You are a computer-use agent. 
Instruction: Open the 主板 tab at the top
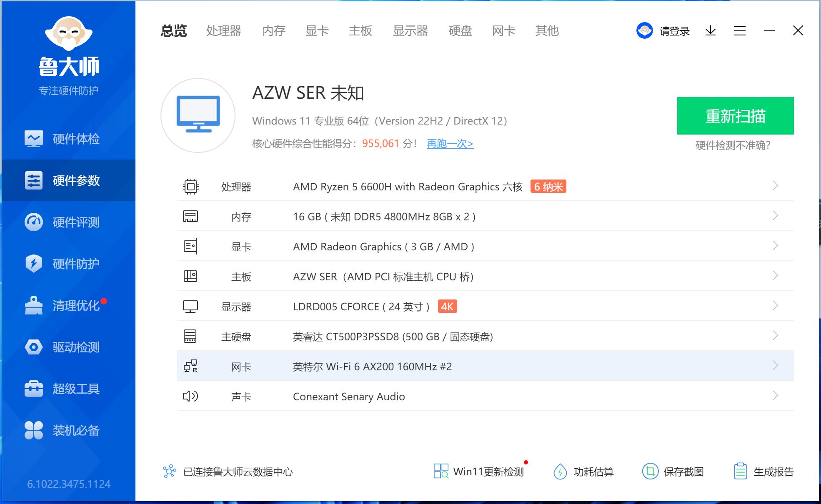tap(361, 31)
